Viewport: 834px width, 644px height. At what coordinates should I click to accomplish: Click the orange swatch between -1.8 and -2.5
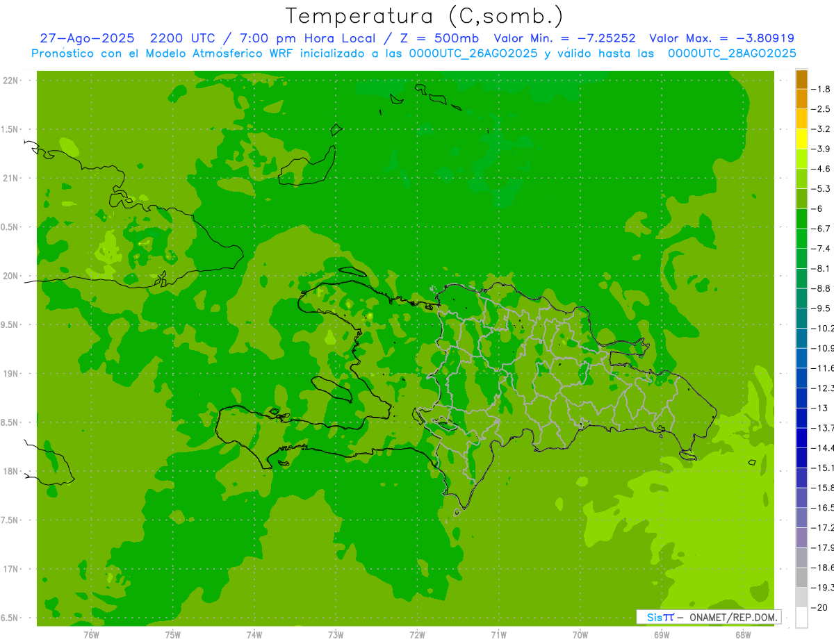pyautogui.click(x=801, y=99)
